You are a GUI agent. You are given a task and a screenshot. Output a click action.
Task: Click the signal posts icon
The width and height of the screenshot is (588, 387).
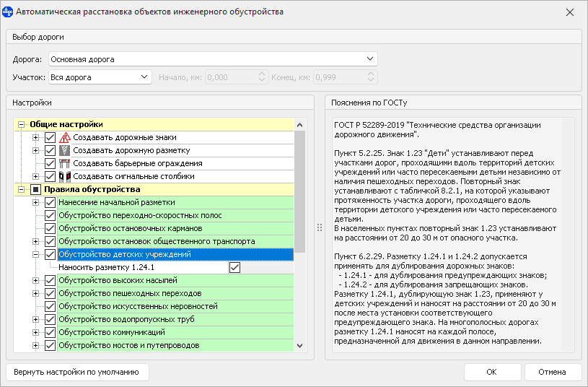(x=64, y=176)
